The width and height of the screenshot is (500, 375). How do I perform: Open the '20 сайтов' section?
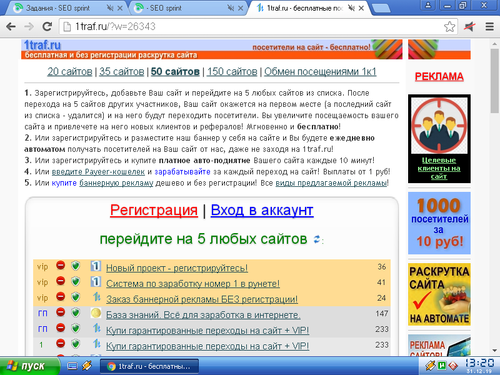click(x=70, y=72)
